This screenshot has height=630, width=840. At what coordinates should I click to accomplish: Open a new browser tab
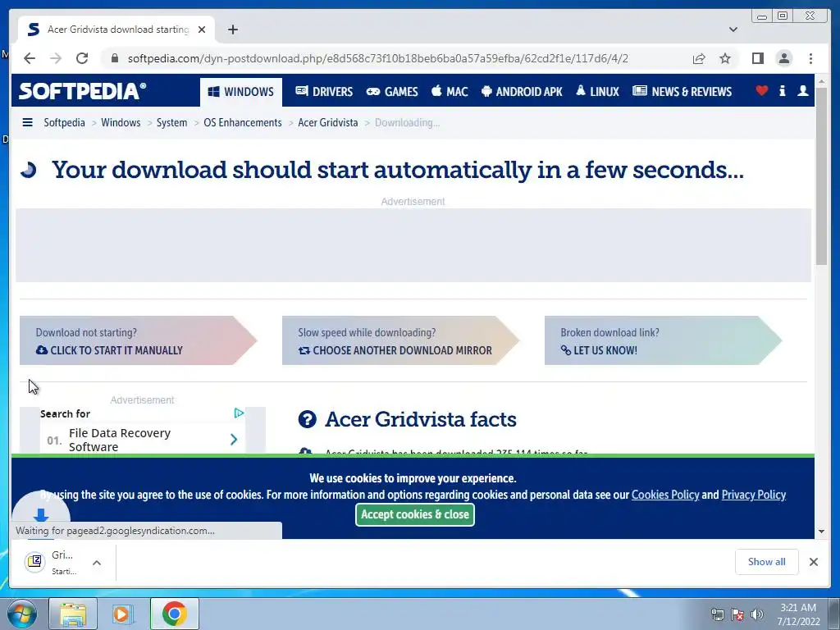[232, 30]
